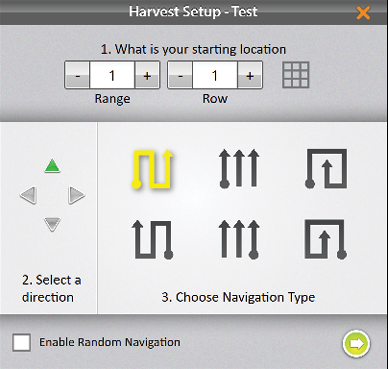Select the left direction arrow
Image resolution: width=388 pixels, height=369 pixels.
point(28,195)
